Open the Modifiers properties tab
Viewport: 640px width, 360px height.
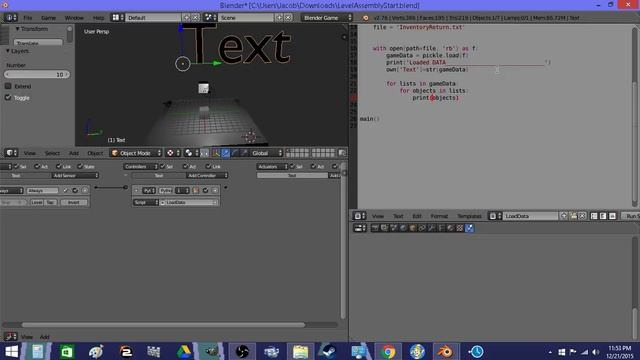pyautogui.click(x=431, y=228)
